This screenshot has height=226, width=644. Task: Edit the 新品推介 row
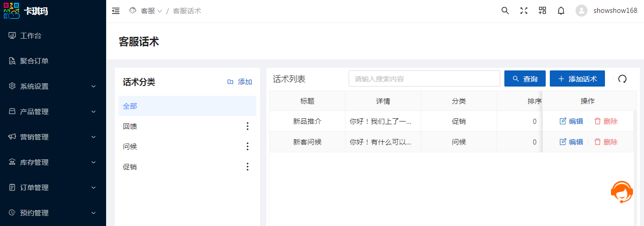point(571,122)
